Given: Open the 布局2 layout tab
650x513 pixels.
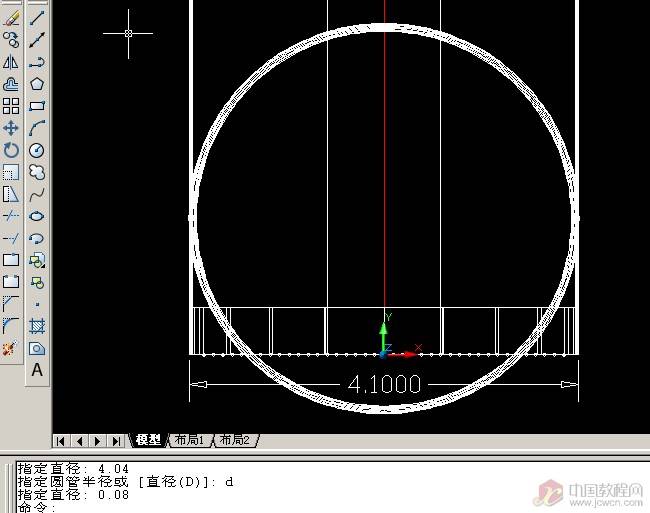Looking at the screenshot, I should 234,440.
